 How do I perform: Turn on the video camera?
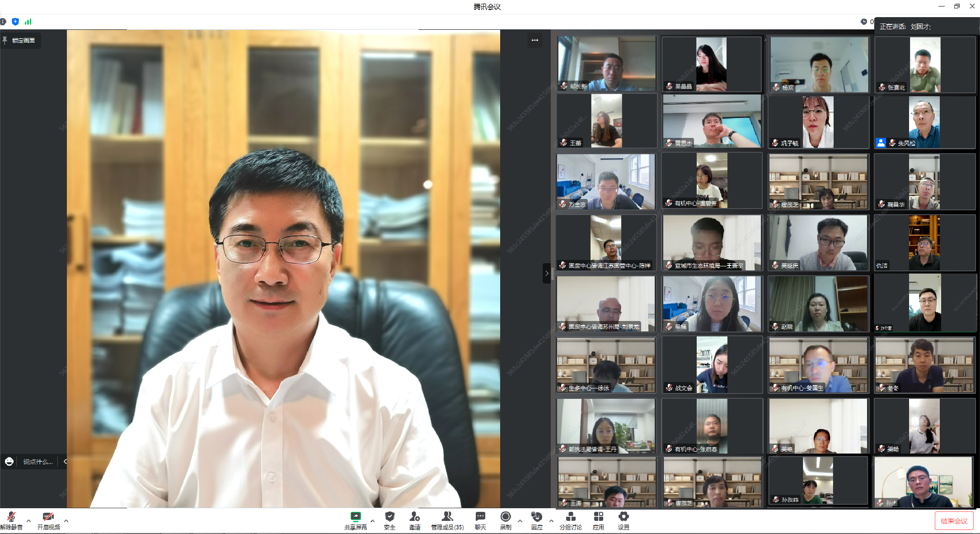(48, 517)
